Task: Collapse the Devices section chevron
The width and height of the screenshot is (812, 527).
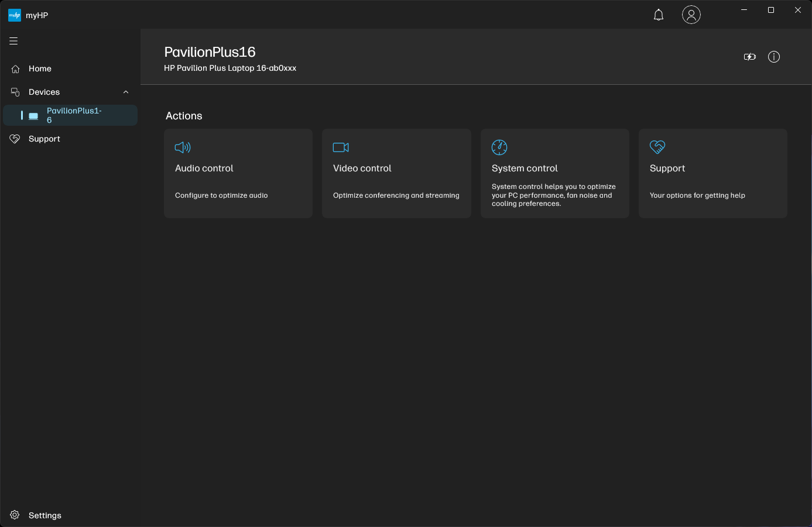Action: click(126, 92)
